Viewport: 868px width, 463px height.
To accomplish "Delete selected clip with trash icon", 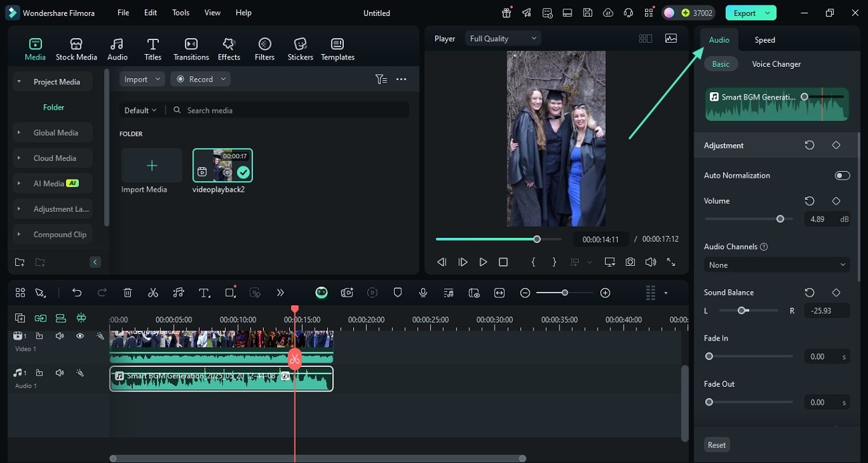I will coord(128,293).
